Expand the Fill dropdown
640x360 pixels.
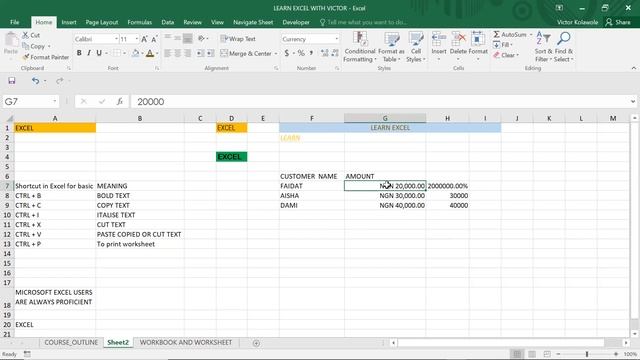511,45
